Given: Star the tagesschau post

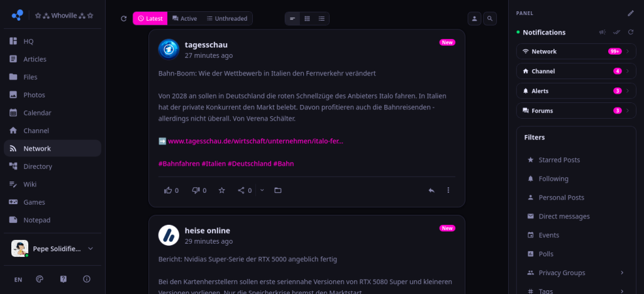Looking at the screenshot, I should click(x=222, y=190).
